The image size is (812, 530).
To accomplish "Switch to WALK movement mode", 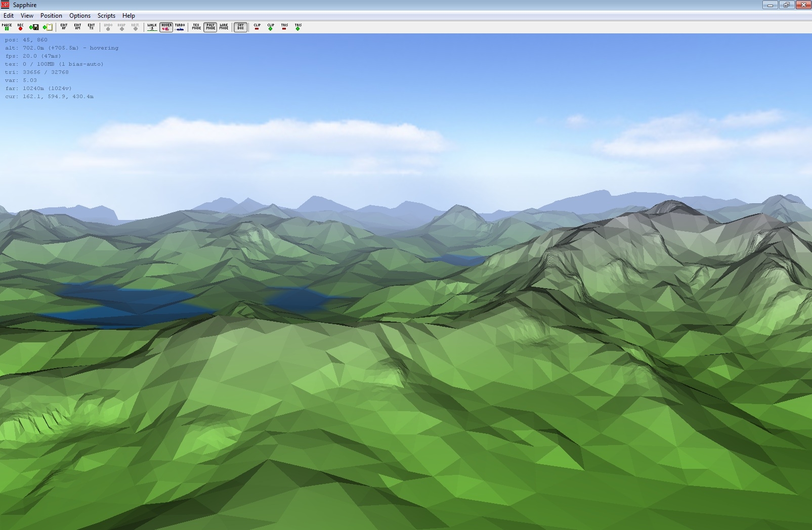I will (x=152, y=27).
